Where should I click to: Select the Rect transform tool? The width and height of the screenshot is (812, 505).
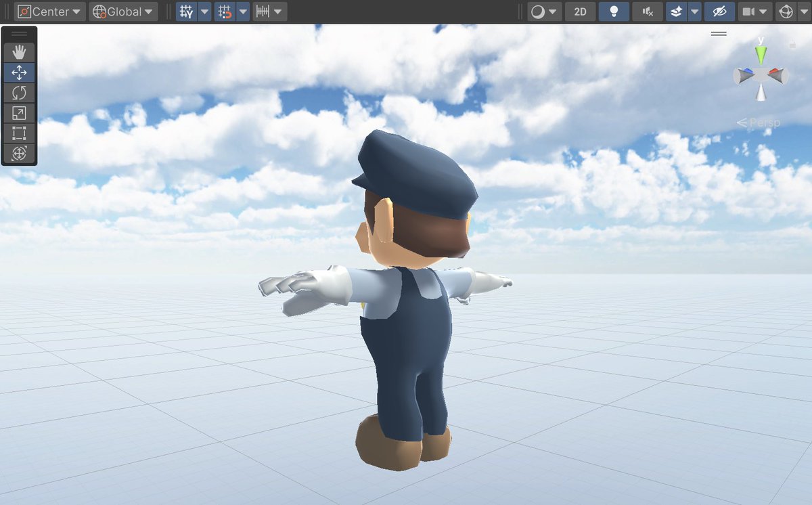point(19,133)
